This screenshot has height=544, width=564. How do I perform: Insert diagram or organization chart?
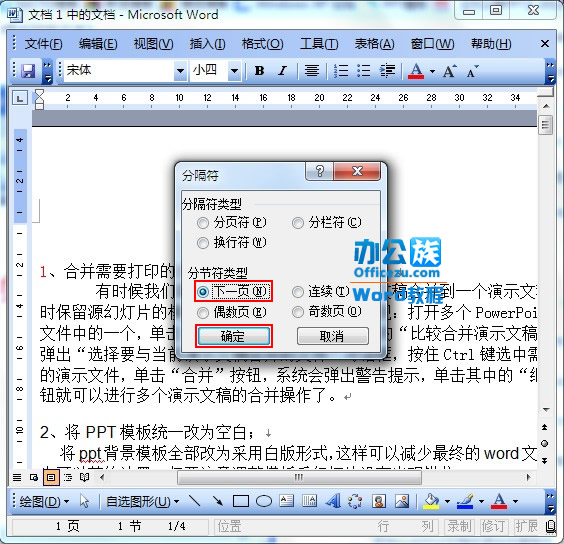point(355,501)
